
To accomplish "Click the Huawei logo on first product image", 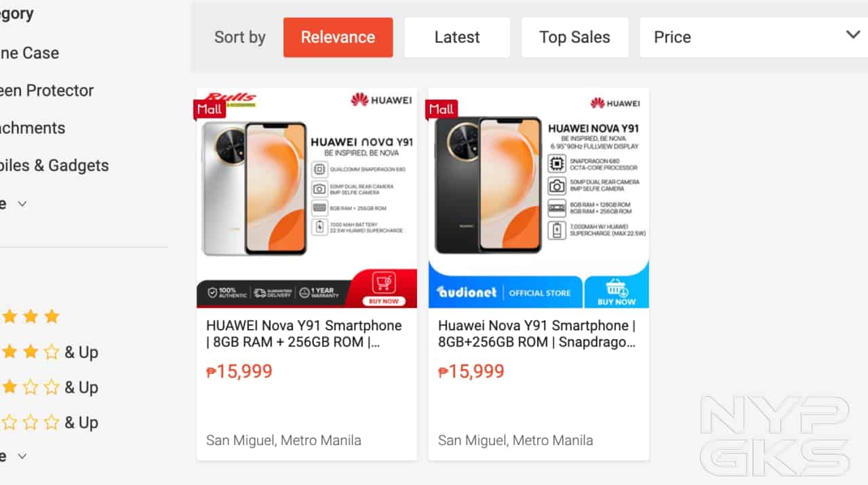I will tap(381, 100).
